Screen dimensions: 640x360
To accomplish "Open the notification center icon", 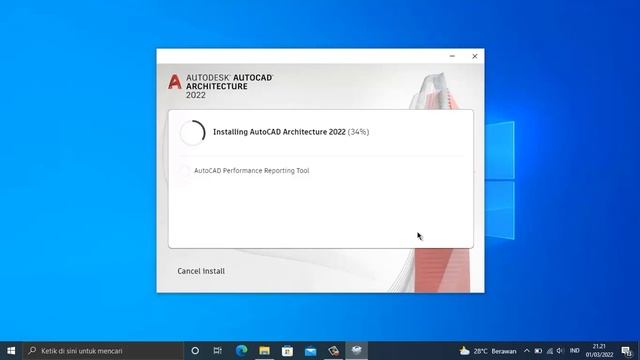I will [626, 351].
